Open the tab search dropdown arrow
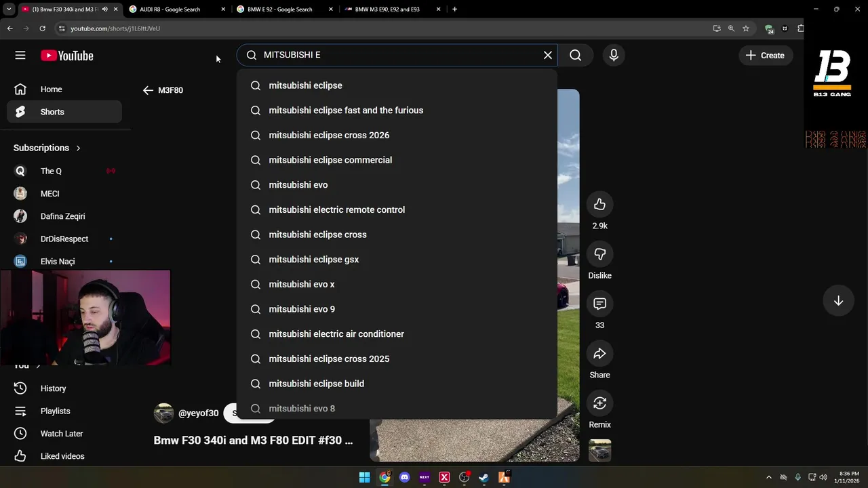868x488 pixels. pos(9,9)
